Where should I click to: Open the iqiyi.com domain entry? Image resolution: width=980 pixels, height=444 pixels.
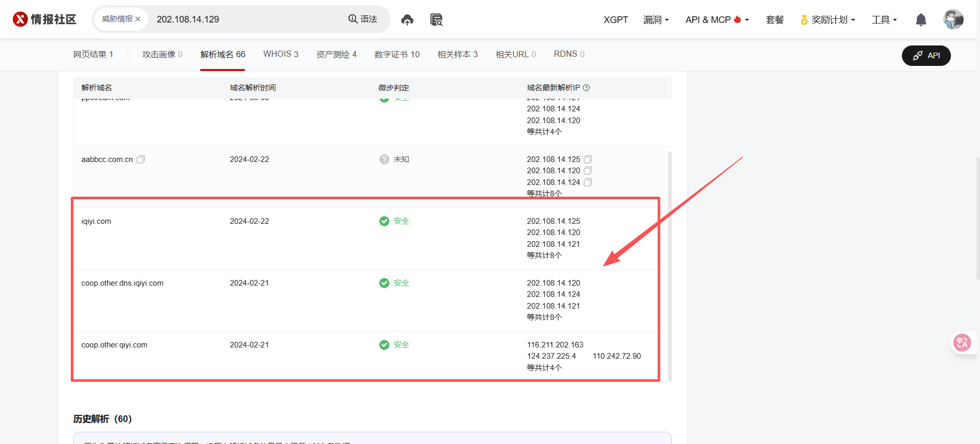(96, 221)
